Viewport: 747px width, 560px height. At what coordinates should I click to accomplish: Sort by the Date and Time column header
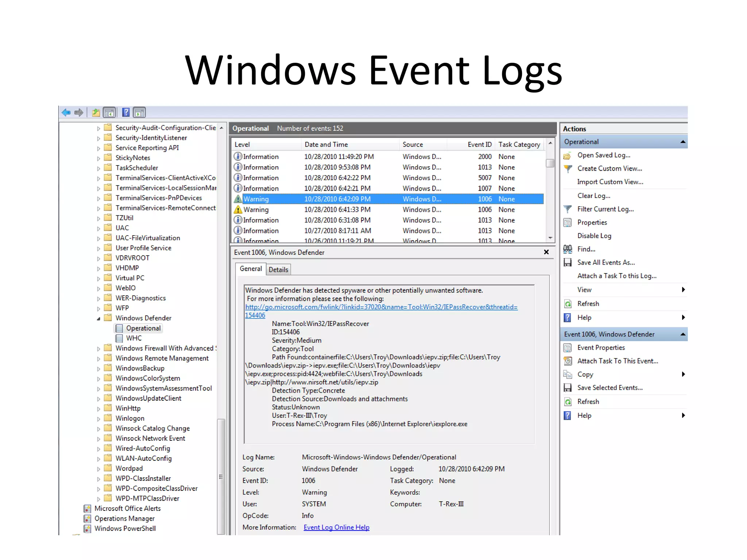pyautogui.click(x=350, y=144)
